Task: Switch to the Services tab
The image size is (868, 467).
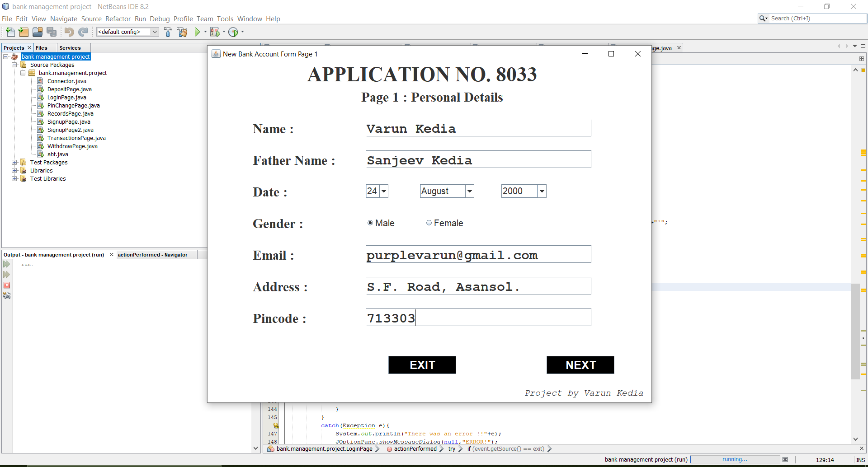Action: click(x=70, y=47)
